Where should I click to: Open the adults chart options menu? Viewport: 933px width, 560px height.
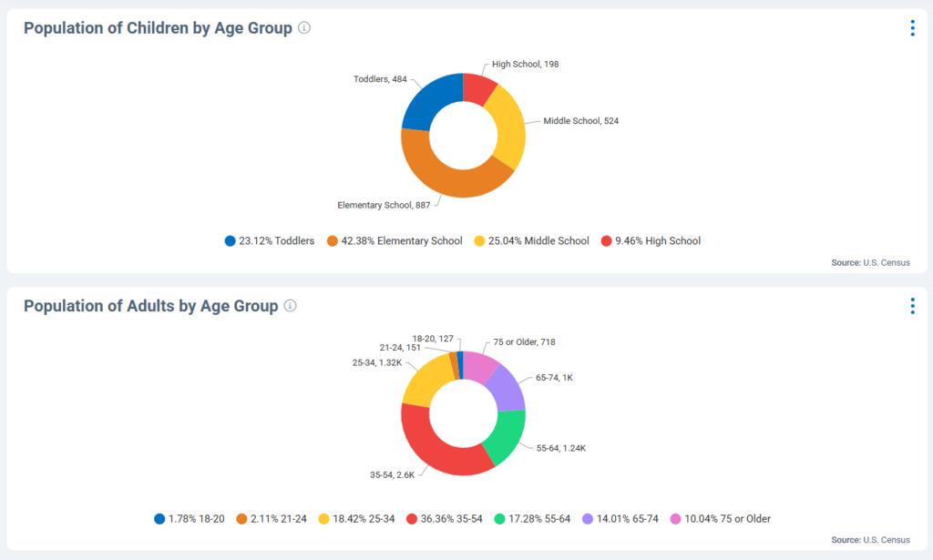pos(912,306)
